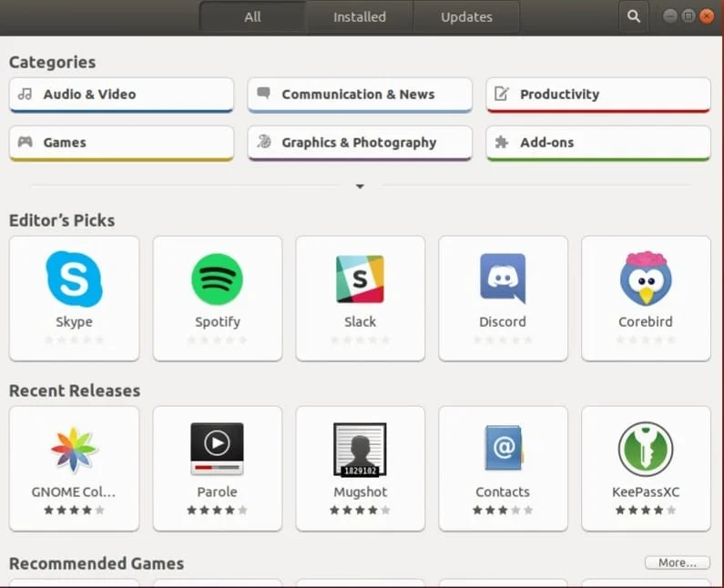Select the Spotify label text
This screenshot has width=724, height=588.
(x=218, y=321)
